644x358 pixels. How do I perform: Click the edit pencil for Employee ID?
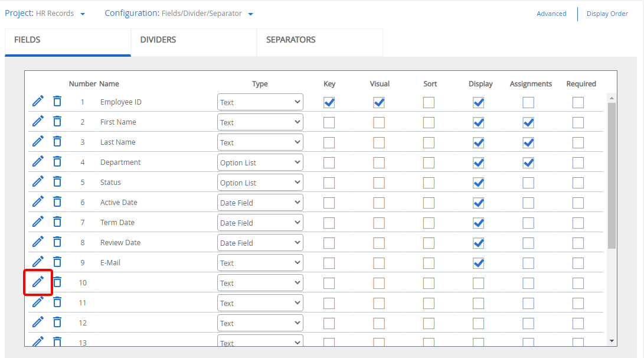point(38,102)
